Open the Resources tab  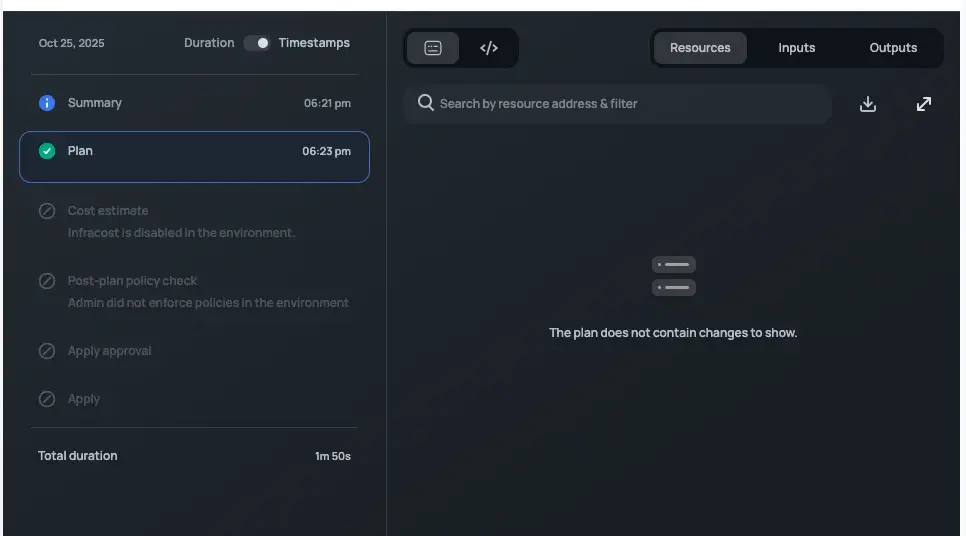coord(700,48)
